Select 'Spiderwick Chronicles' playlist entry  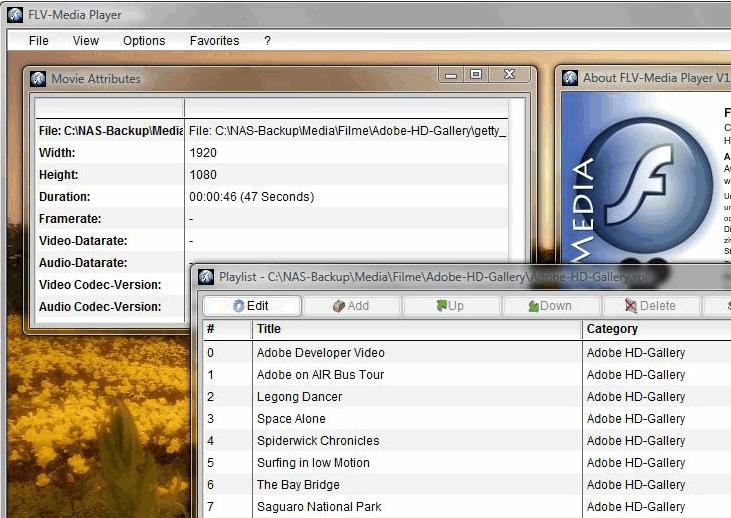coord(467,441)
